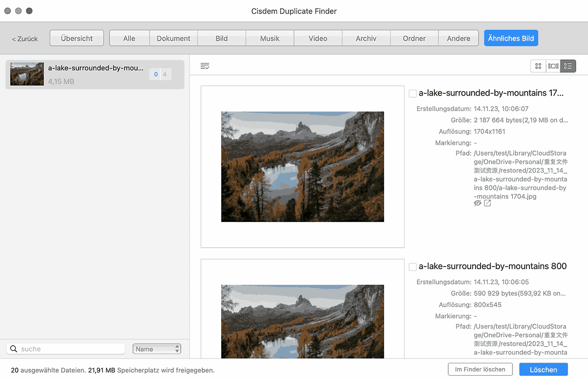
Task: Click the eye preview icon below the 1704.jpg path
Action: (478, 203)
